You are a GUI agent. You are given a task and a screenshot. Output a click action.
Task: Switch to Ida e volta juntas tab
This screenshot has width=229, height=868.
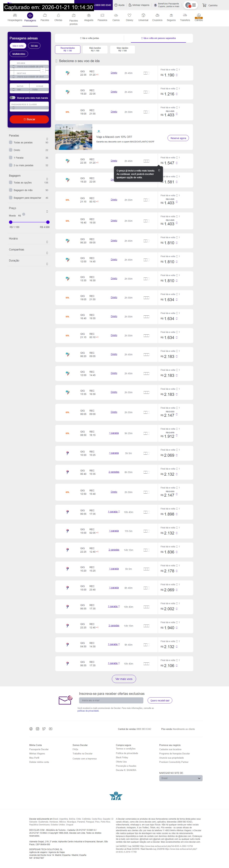(89, 38)
